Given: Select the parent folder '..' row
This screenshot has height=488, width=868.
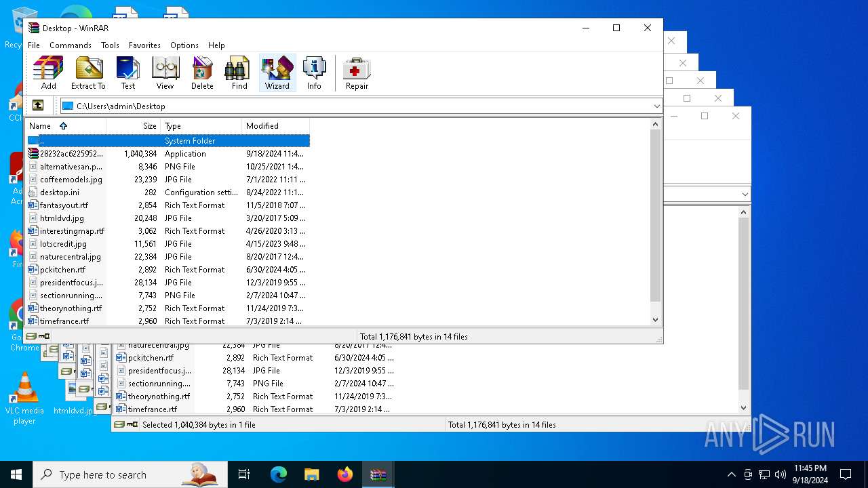Looking at the screenshot, I should pyautogui.click(x=167, y=141).
